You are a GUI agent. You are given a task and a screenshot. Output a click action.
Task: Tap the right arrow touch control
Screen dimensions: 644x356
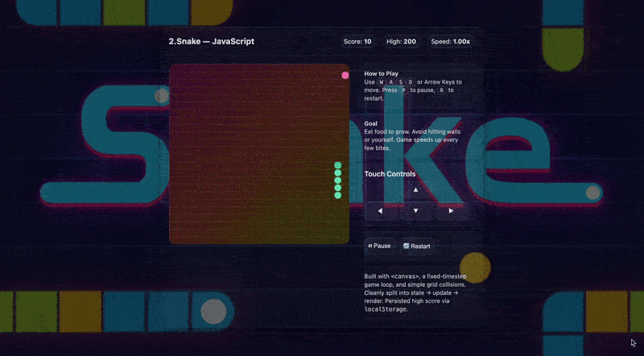451,211
